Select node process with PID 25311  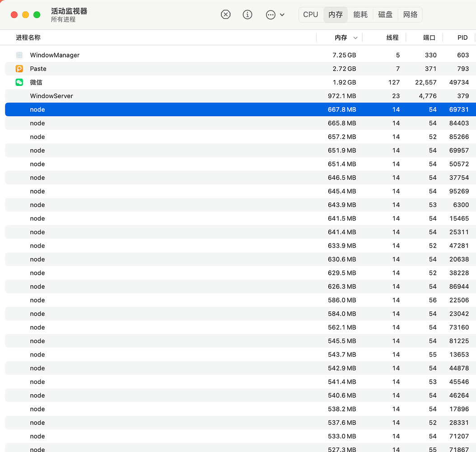pyautogui.click(x=240, y=232)
